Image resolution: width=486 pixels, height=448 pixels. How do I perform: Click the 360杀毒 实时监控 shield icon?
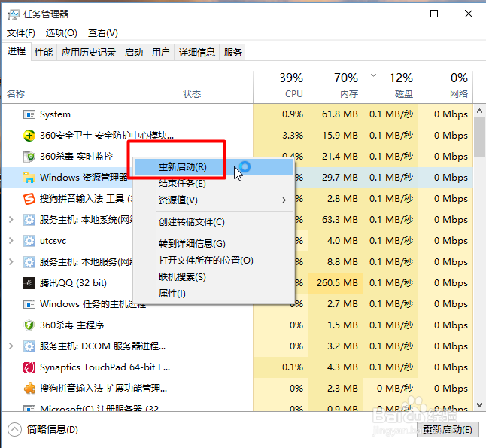(x=29, y=157)
